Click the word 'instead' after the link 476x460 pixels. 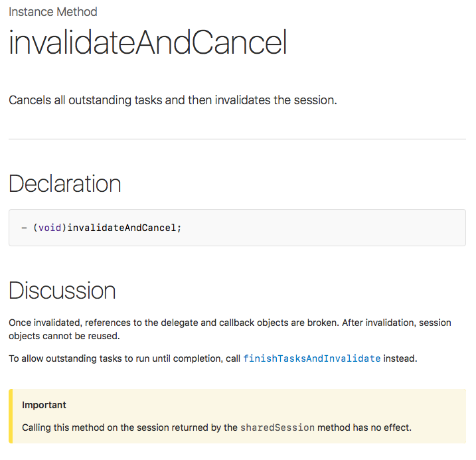click(400, 358)
